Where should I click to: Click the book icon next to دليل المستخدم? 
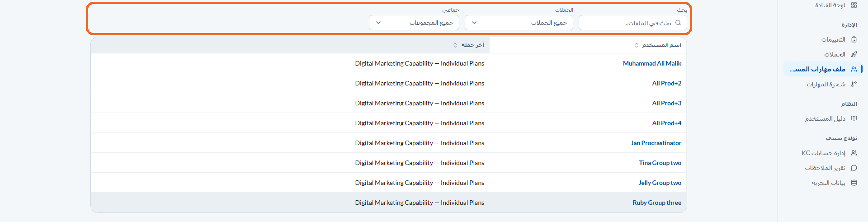pos(854,118)
